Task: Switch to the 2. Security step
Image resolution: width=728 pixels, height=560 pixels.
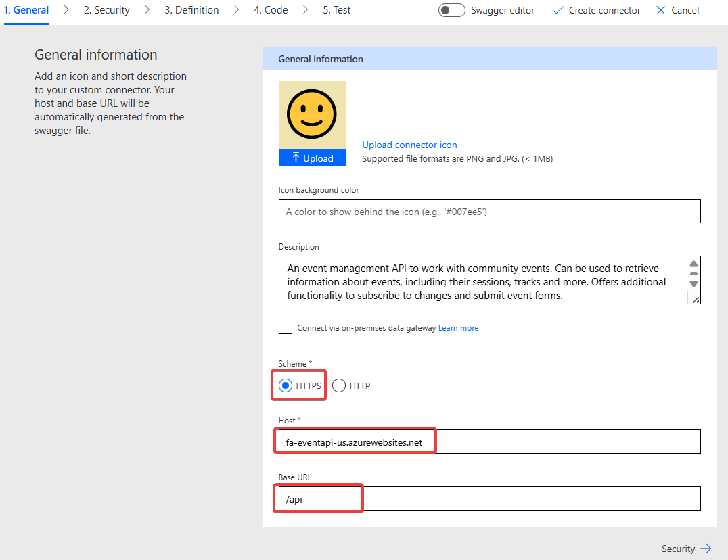Action: [106, 10]
